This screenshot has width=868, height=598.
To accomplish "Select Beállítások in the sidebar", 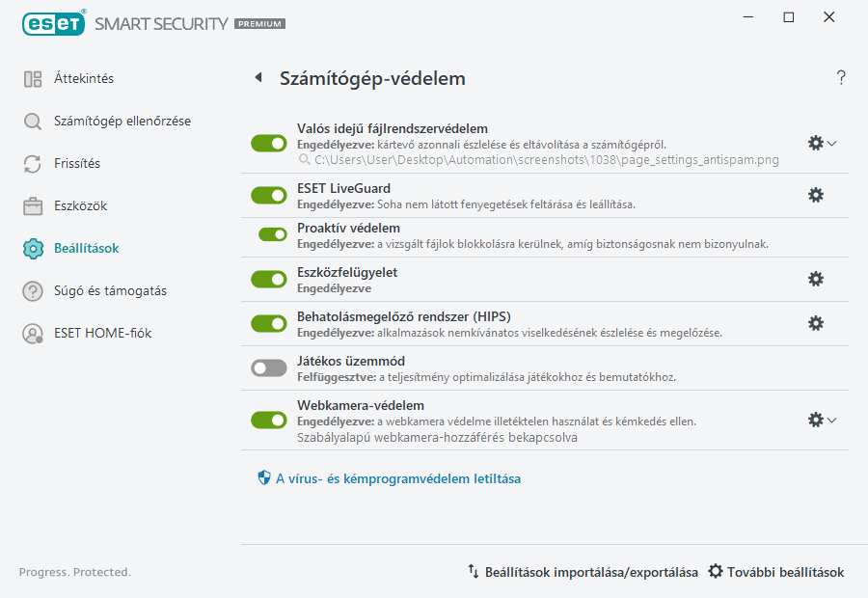I will coord(85,248).
